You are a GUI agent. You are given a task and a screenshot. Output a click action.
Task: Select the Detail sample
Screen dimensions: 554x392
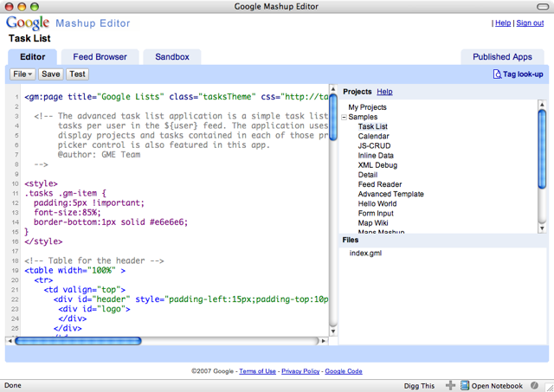pyautogui.click(x=367, y=175)
